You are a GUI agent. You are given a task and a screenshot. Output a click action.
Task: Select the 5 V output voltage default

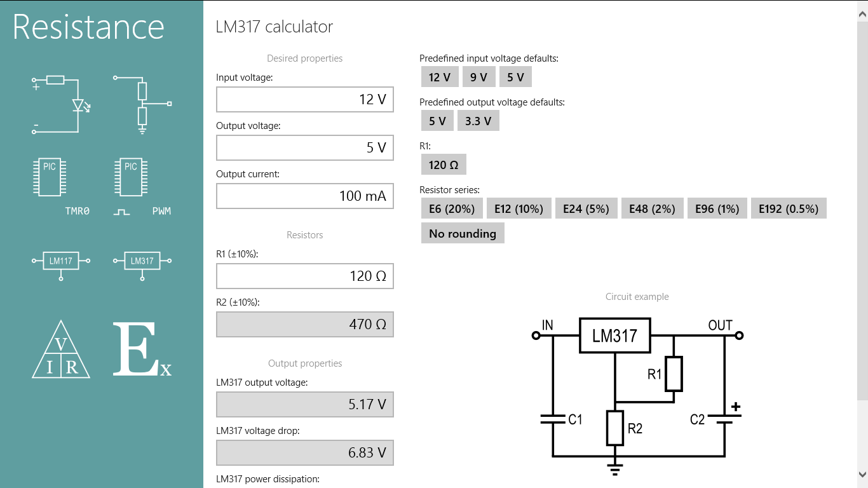pyautogui.click(x=437, y=121)
